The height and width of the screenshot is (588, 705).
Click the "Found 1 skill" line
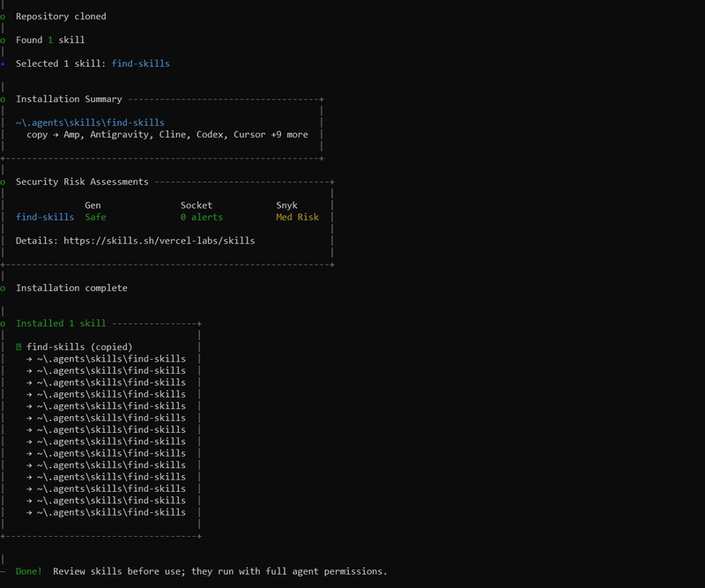tap(50, 40)
